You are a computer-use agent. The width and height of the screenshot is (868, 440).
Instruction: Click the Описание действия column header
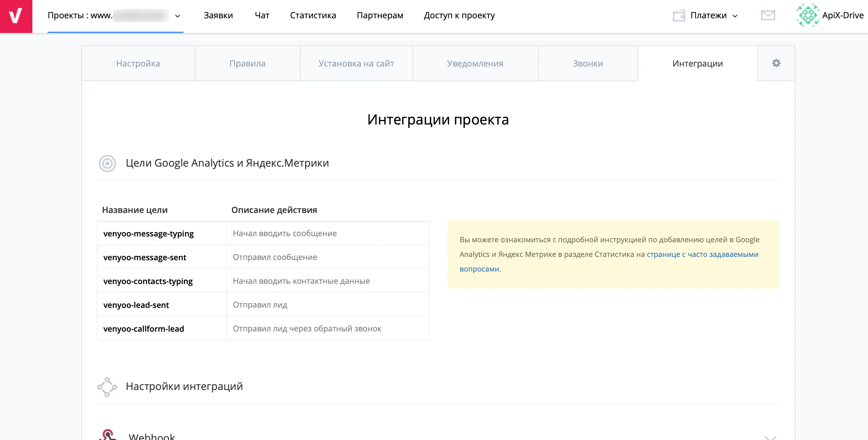pos(274,210)
